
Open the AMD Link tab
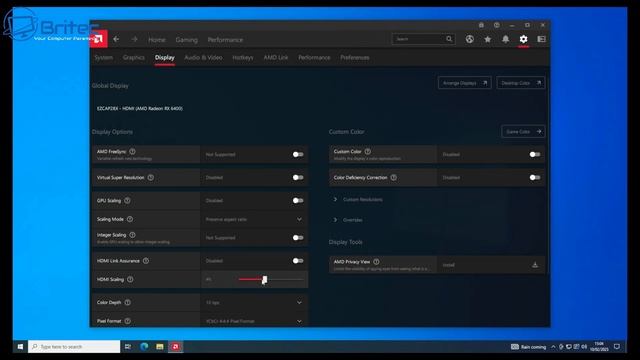(x=276, y=58)
